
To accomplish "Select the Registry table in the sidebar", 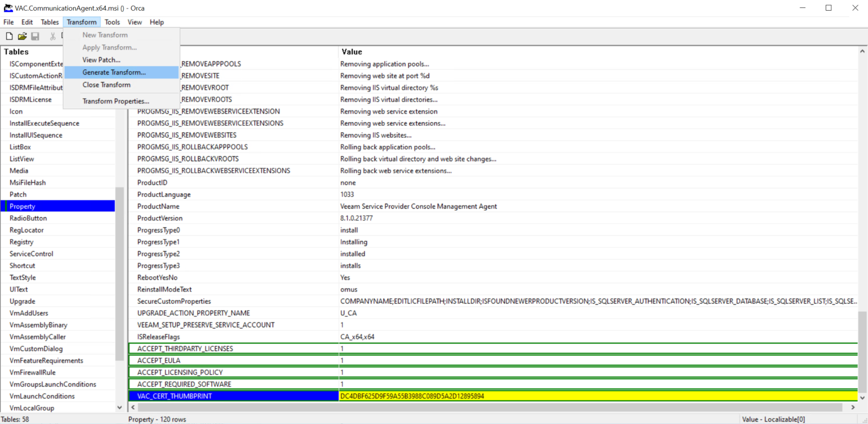I will point(23,242).
